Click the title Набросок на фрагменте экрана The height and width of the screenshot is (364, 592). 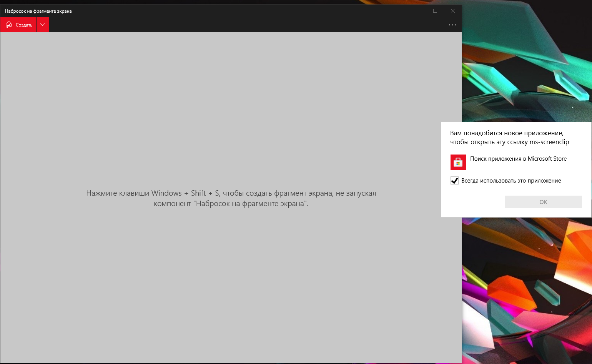pyautogui.click(x=38, y=11)
